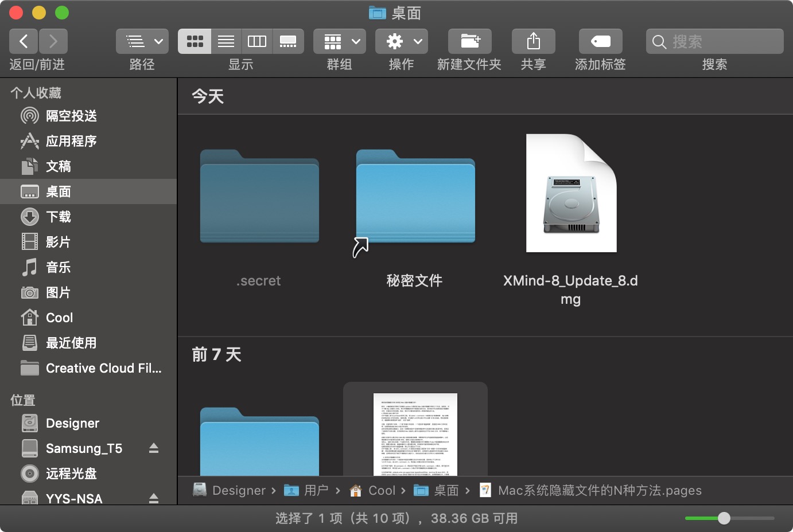Switch to gallery view
The width and height of the screenshot is (793, 532).
[x=288, y=41]
